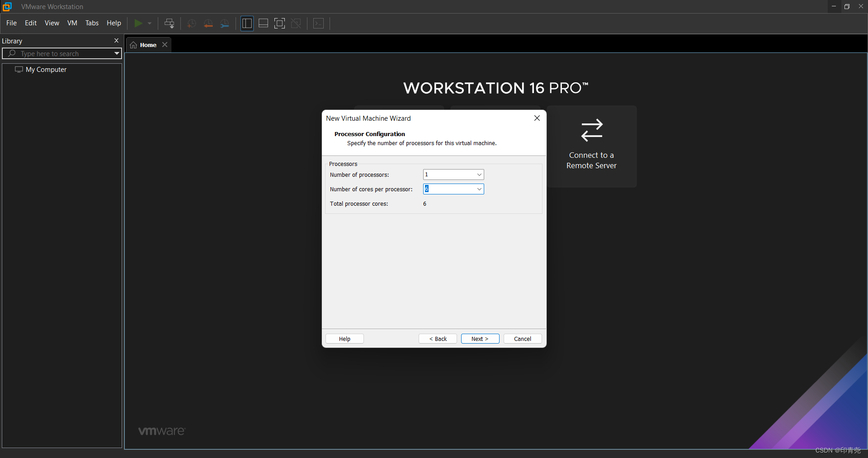Click the library search field
Screen dimensions: 868x458
62,53
